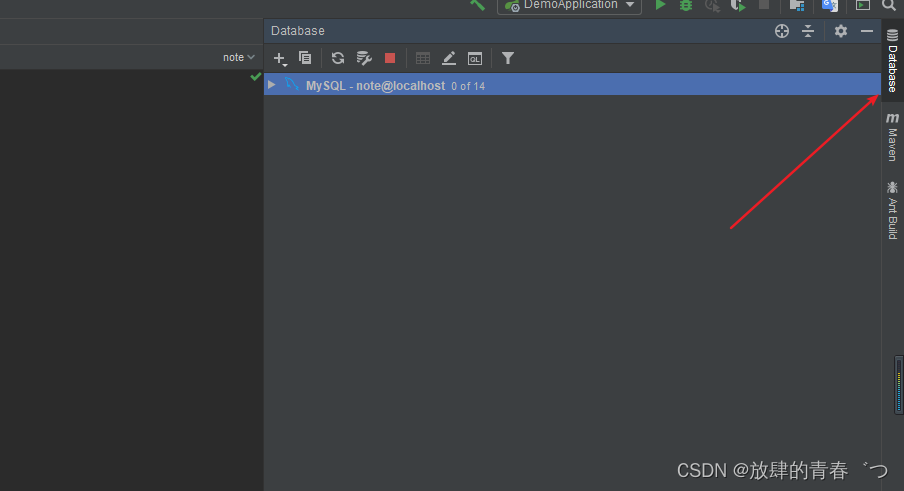Viewport: 904px width, 491px height.
Task: Open the Query Console QL icon
Action: [x=474, y=59]
